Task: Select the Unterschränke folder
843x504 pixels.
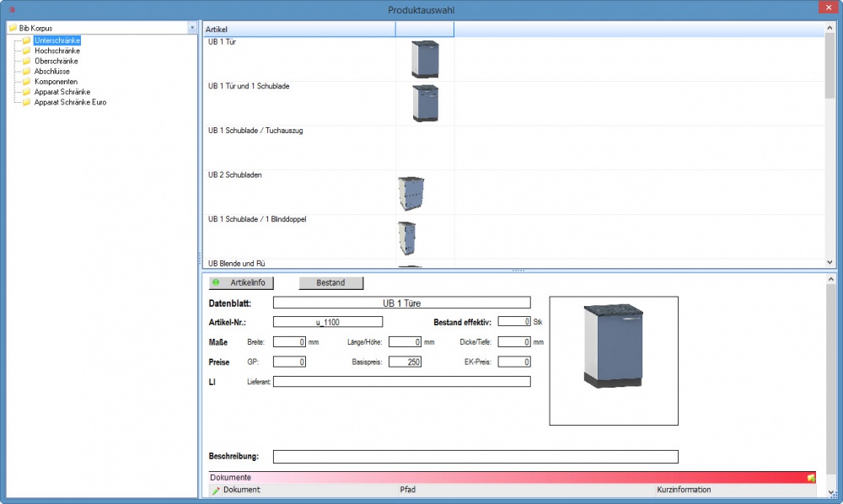Action: 57,40
